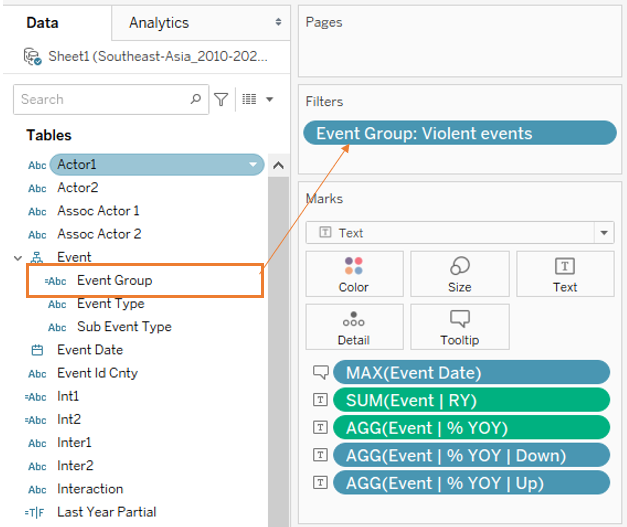Select the Event Group field

[x=114, y=281]
